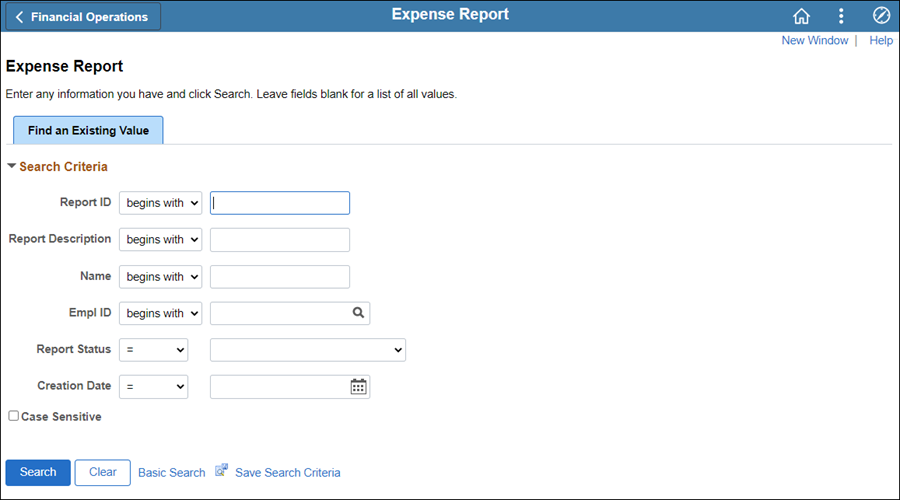The image size is (900, 500).
Task: Open the Creation Date operator dropdown
Action: point(153,387)
